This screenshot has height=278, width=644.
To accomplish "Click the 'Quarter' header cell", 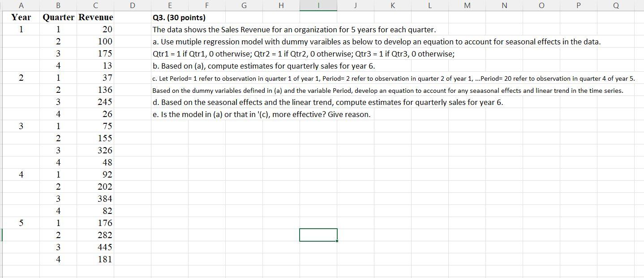I will (x=58, y=17).
